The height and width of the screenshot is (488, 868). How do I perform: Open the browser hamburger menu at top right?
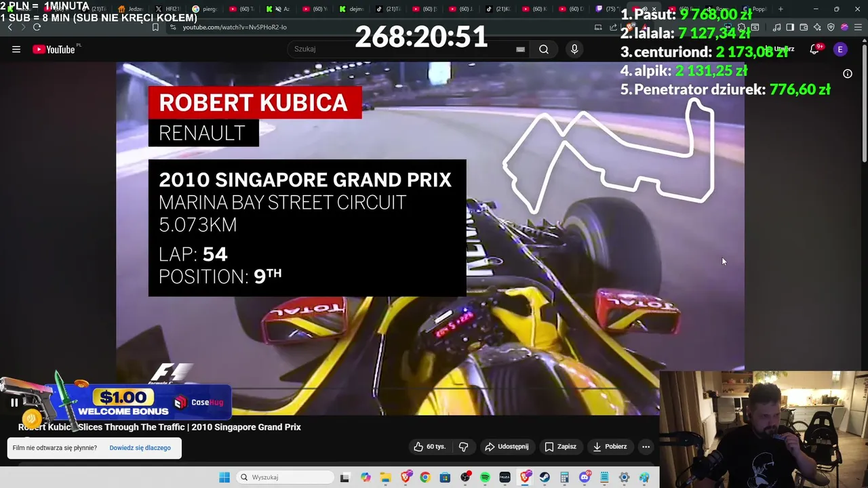(857, 27)
